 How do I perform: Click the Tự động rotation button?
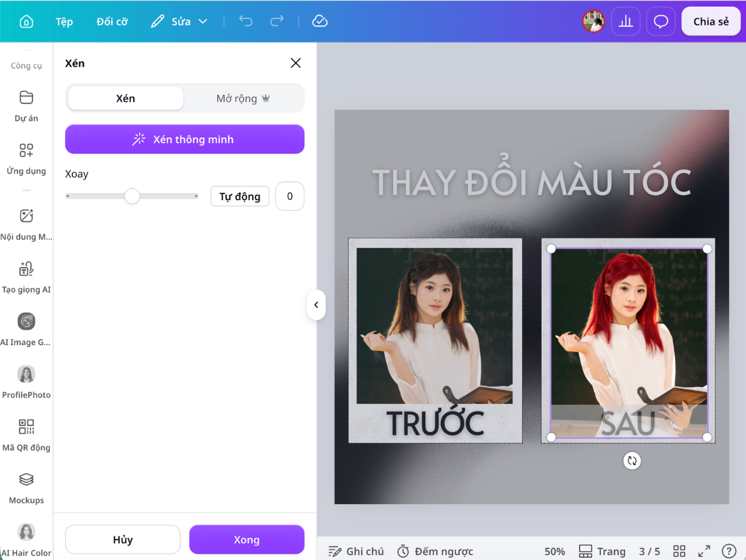240,196
